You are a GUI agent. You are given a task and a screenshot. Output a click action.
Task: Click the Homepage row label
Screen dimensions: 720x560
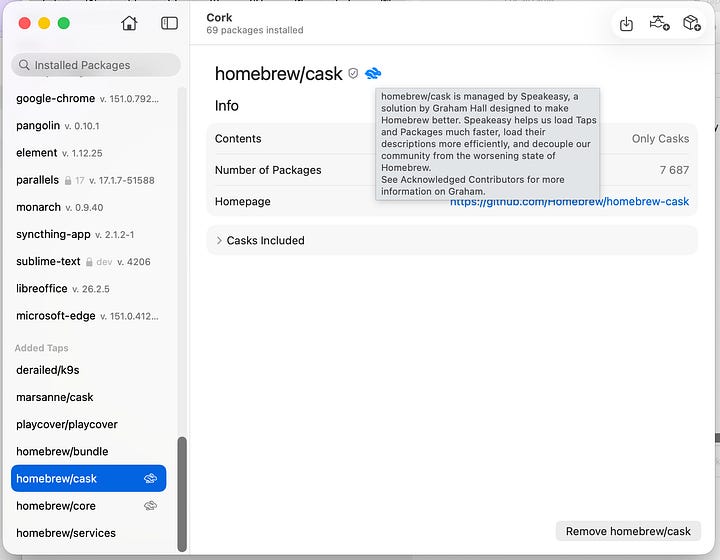coord(242,202)
